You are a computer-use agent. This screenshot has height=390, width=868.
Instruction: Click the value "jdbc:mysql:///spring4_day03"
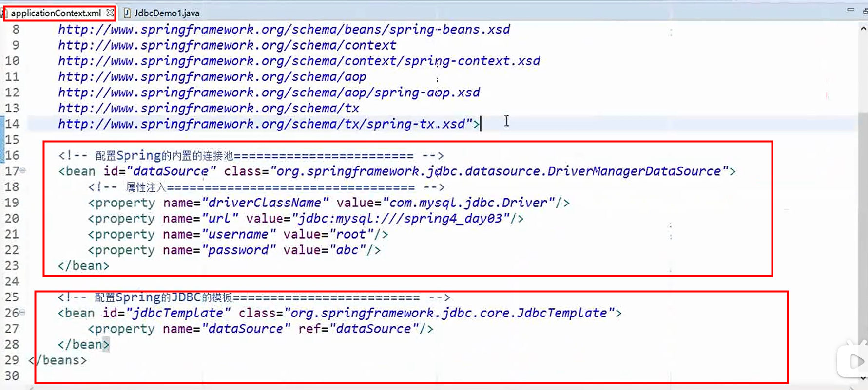(x=401, y=219)
